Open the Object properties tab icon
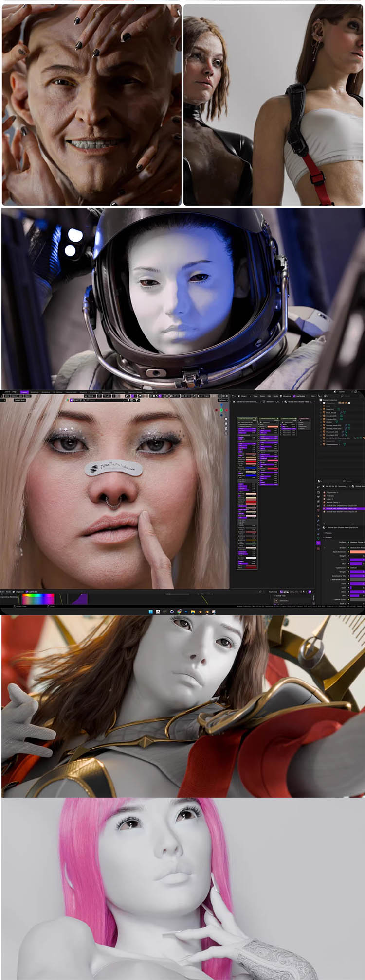The width and height of the screenshot is (365, 980). point(318,516)
